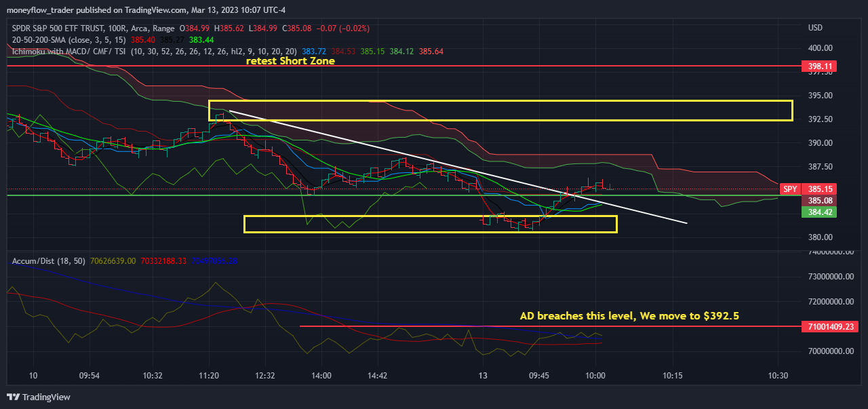The height and width of the screenshot is (409, 868).
Task: Click the 10:32 time axis label
Action: [x=153, y=376]
